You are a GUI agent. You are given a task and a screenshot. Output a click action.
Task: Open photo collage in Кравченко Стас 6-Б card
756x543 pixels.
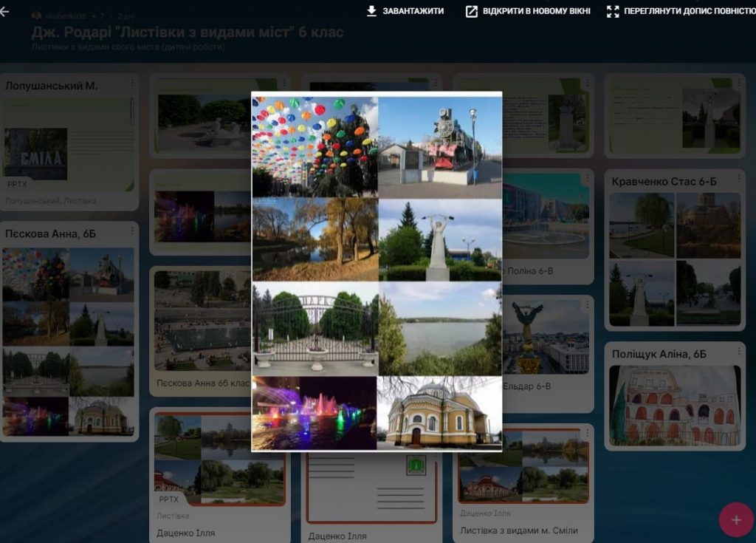(x=675, y=259)
